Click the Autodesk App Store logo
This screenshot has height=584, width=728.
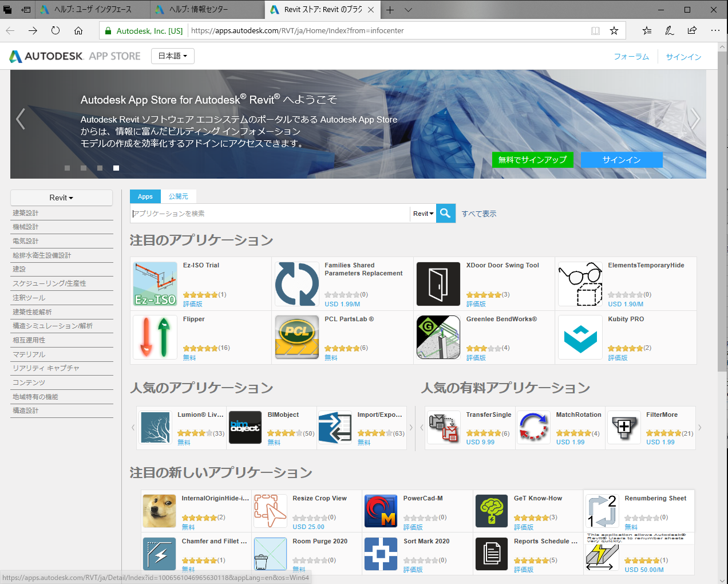pyautogui.click(x=75, y=56)
